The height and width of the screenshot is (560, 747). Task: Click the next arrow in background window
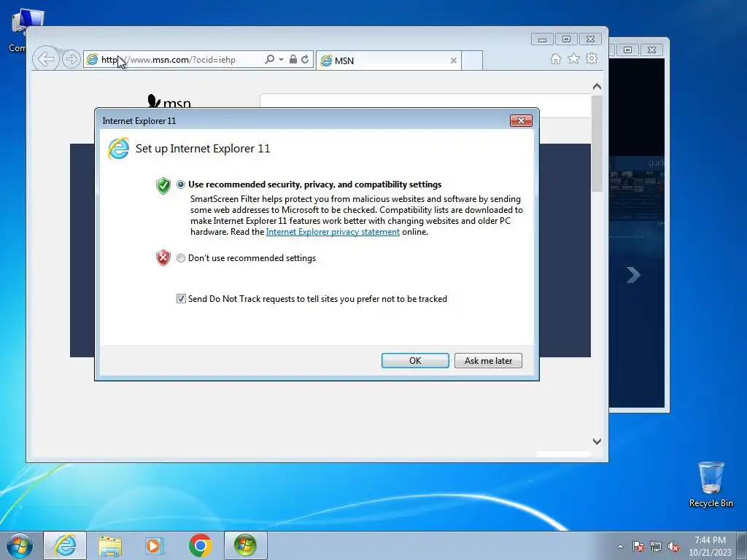[632, 274]
